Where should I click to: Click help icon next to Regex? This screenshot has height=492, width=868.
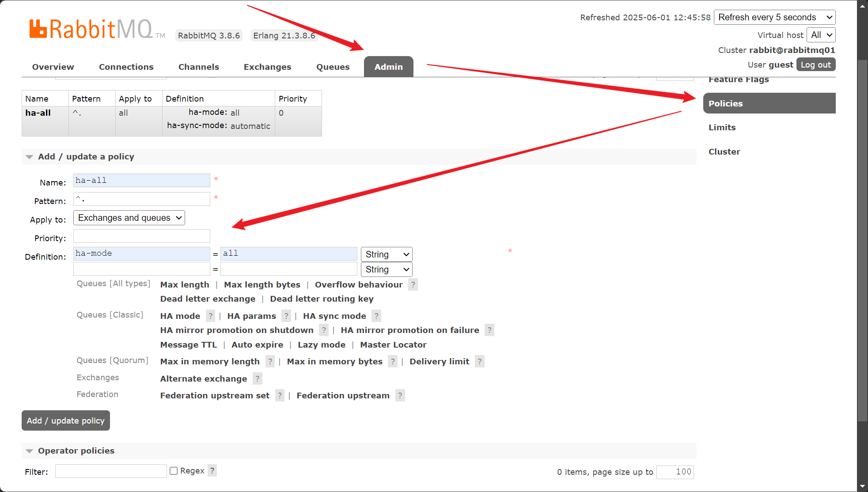pos(212,471)
